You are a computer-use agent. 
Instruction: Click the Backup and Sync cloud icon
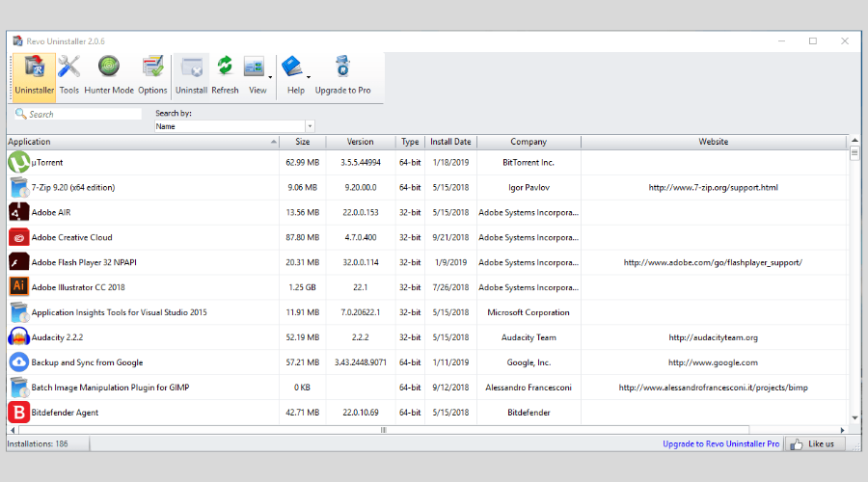point(19,362)
